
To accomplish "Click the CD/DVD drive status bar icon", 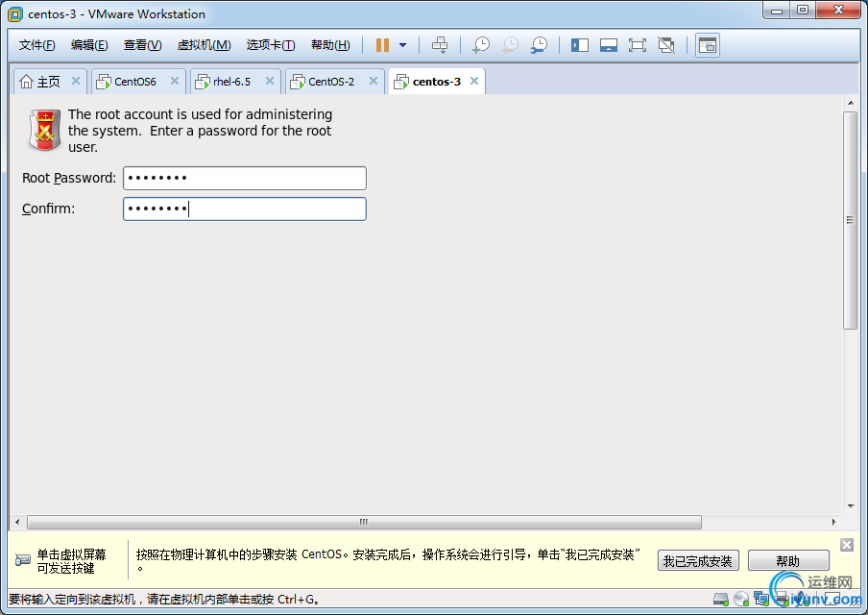I will tap(741, 599).
